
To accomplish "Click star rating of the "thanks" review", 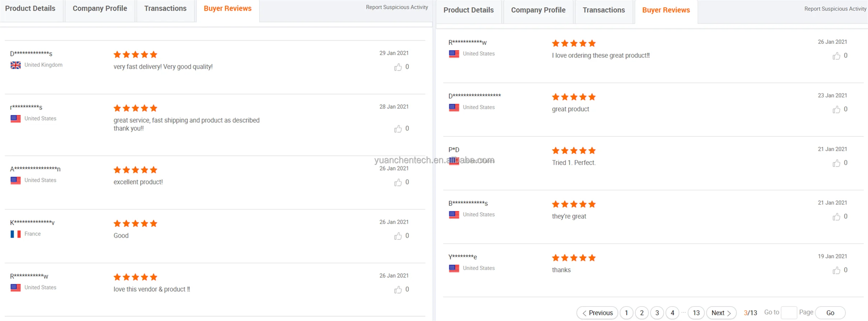I will pyautogui.click(x=574, y=258).
